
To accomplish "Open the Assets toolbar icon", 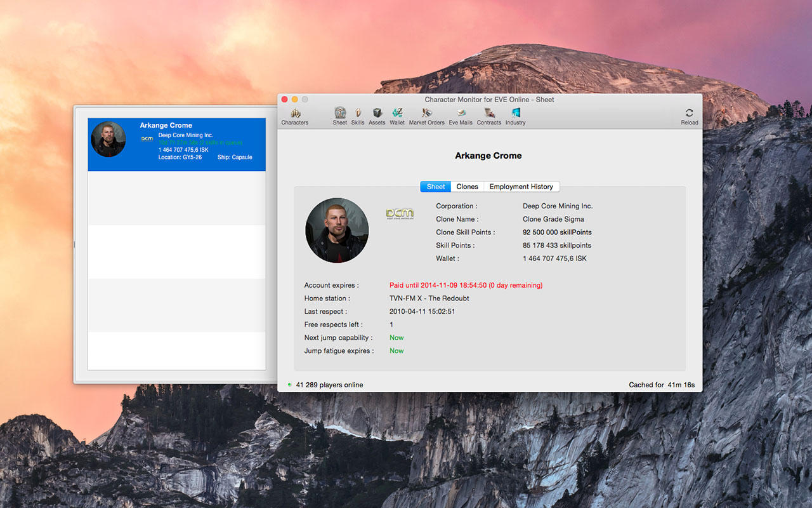I will [x=377, y=116].
